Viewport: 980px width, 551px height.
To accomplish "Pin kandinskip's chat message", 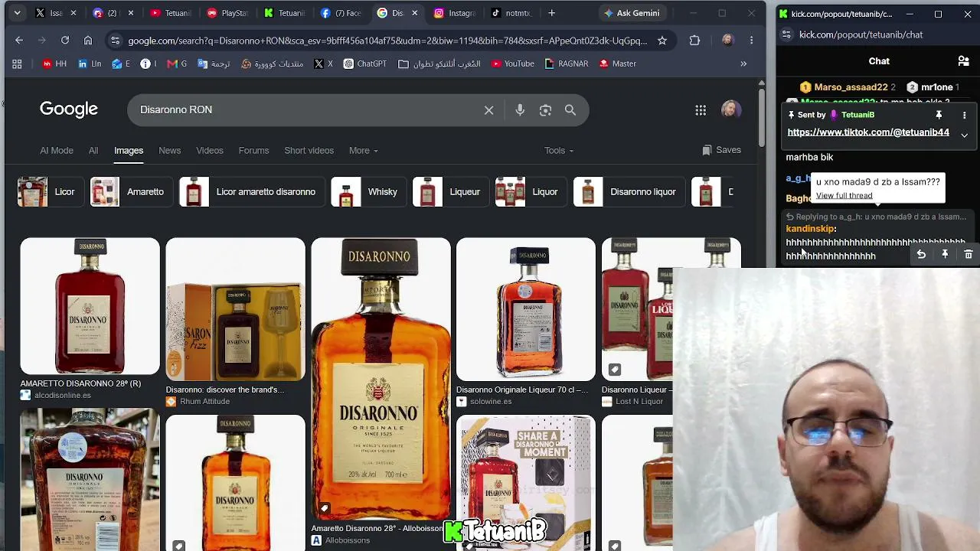I will [x=945, y=254].
